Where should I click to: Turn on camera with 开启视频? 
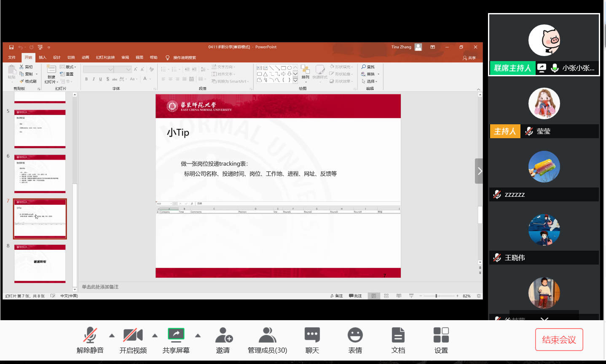(x=133, y=340)
